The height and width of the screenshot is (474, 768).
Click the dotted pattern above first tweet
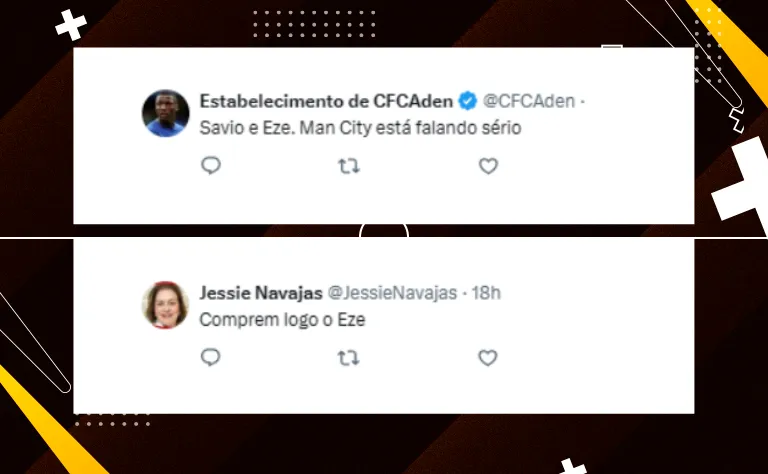(314, 23)
